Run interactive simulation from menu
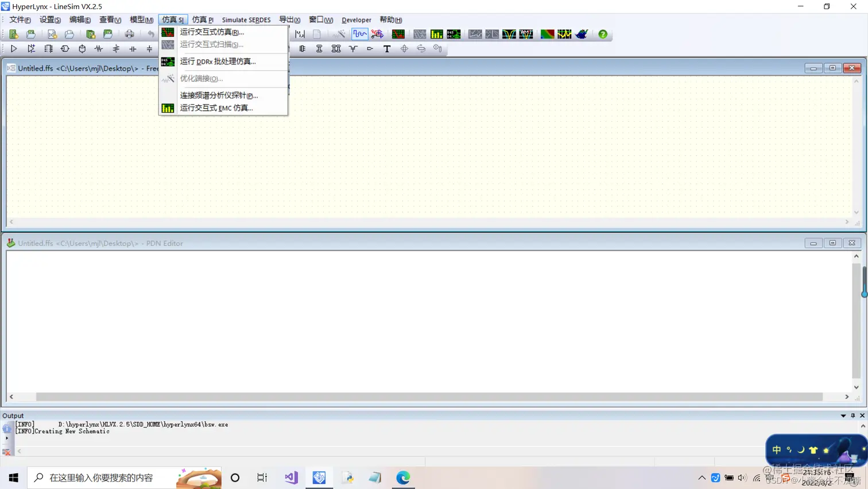Viewport: 868px width, 489px height. (223, 32)
